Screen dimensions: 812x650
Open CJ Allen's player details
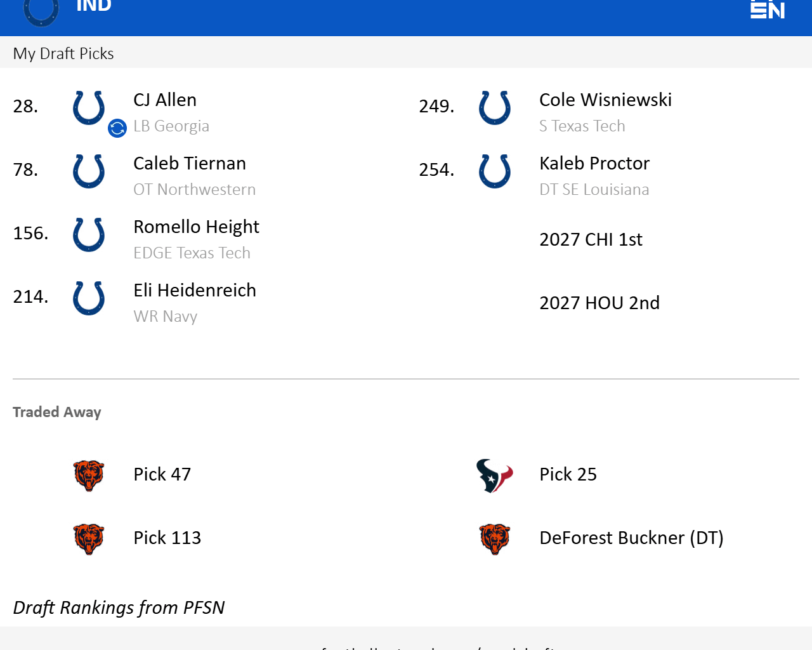click(x=165, y=100)
